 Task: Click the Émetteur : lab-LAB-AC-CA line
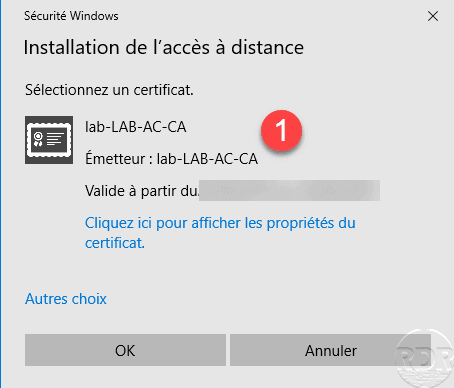pyautogui.click(x=171, y=159)
